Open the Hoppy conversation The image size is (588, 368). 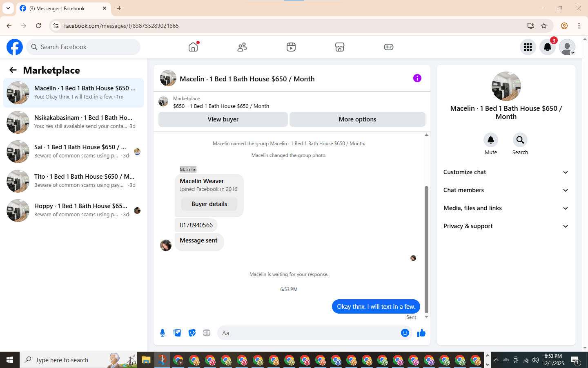coord(73,211)
